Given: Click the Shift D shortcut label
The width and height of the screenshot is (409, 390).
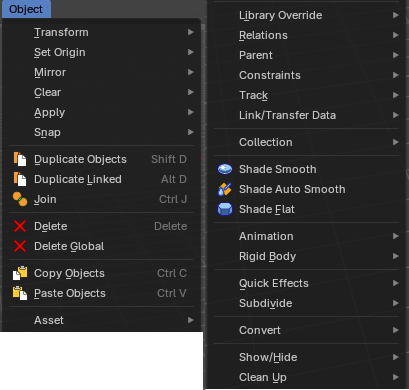Looking at the screenshot, I should tap(169, 159).
